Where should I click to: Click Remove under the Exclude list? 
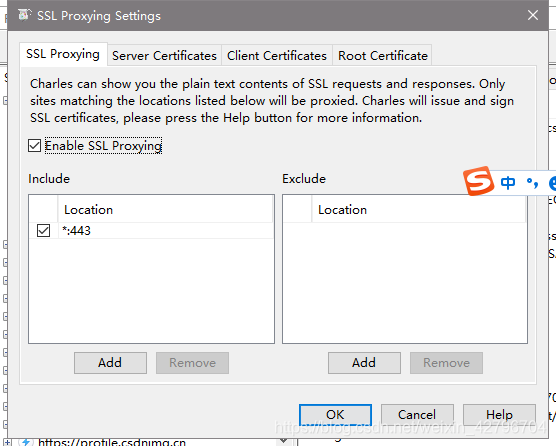pyautogui.click(x=446, y=363)
